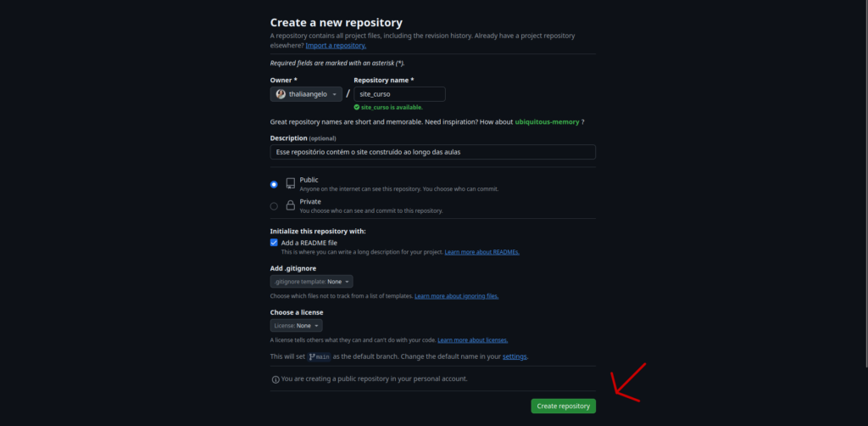Open Learn more about licenses link
Image resolution: width=868 pixels, height=426 pixels.
[473, 340]
